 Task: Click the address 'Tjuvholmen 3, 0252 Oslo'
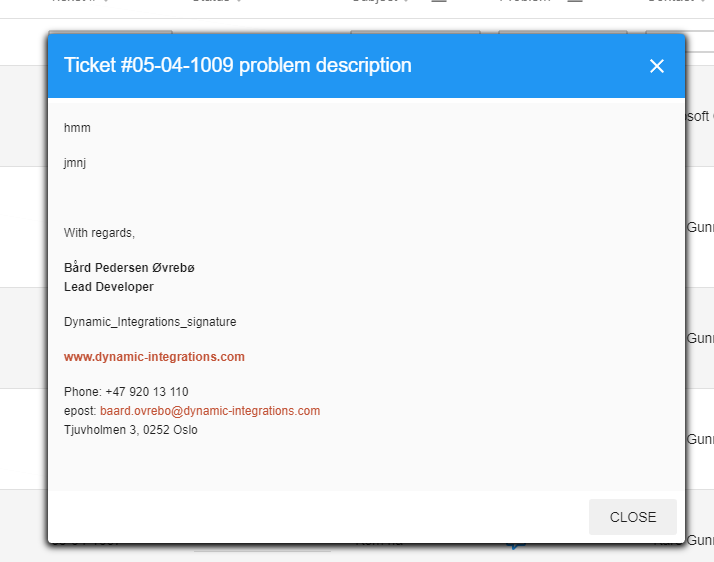point(131,430)
